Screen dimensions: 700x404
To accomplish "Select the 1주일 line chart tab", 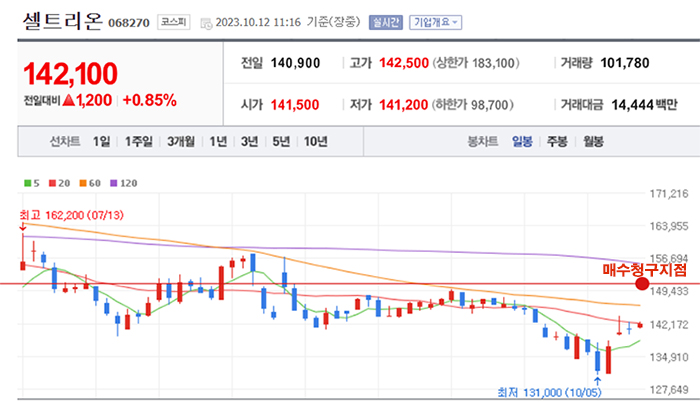I will (x=138, y=142).
